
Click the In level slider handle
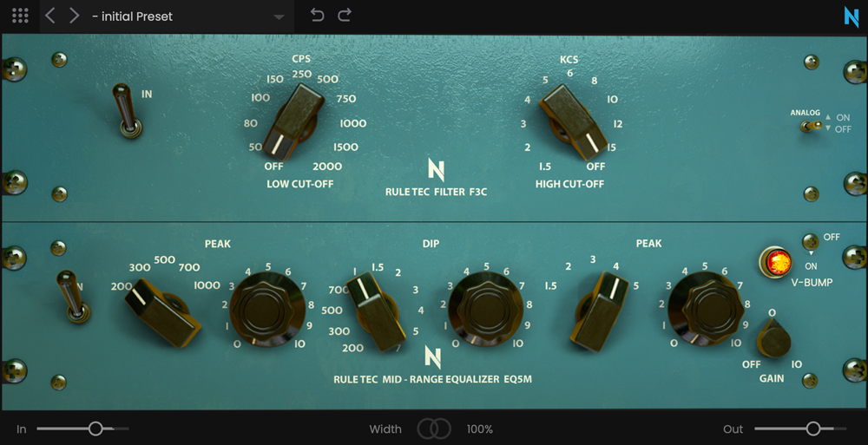[x=95, y=429]
